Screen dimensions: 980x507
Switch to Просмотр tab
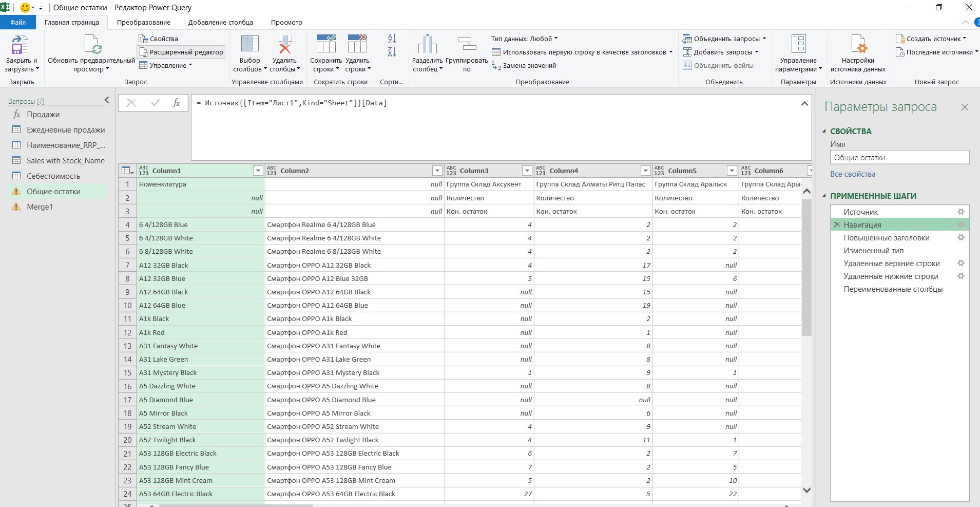coord(286,22)
